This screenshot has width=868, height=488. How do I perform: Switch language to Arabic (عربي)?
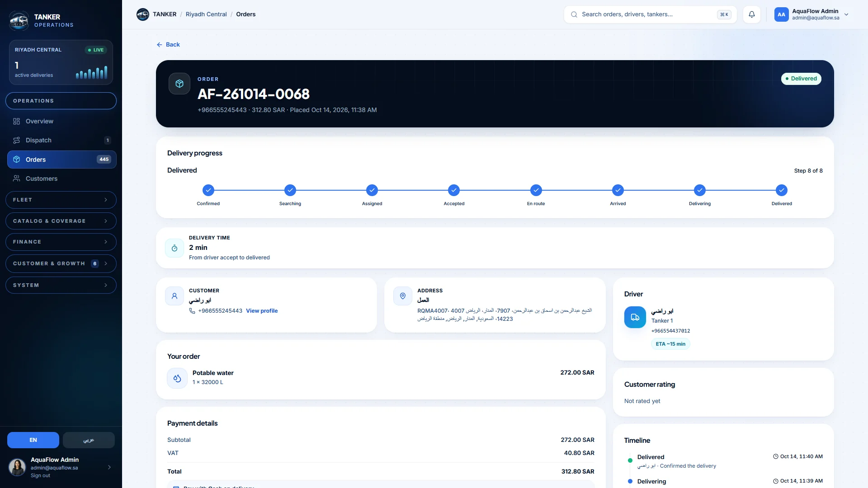pyautogui.click(x=89, y=440)
